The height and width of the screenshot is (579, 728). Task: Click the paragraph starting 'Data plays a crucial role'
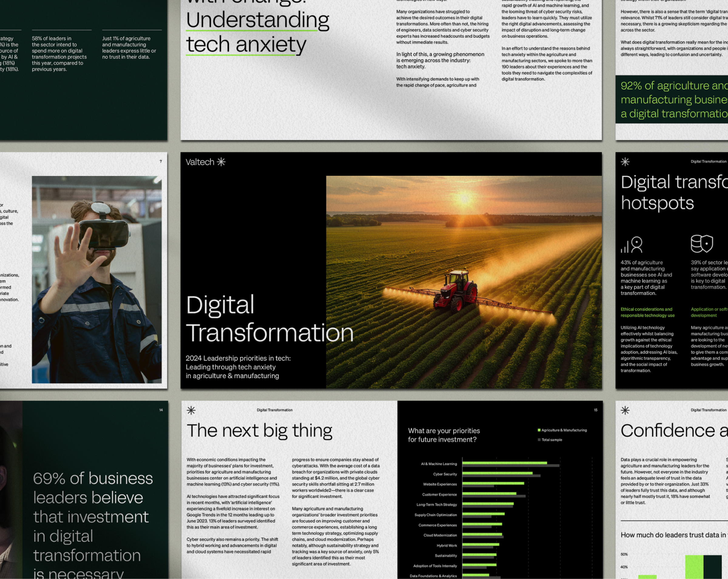pos(665,481)
